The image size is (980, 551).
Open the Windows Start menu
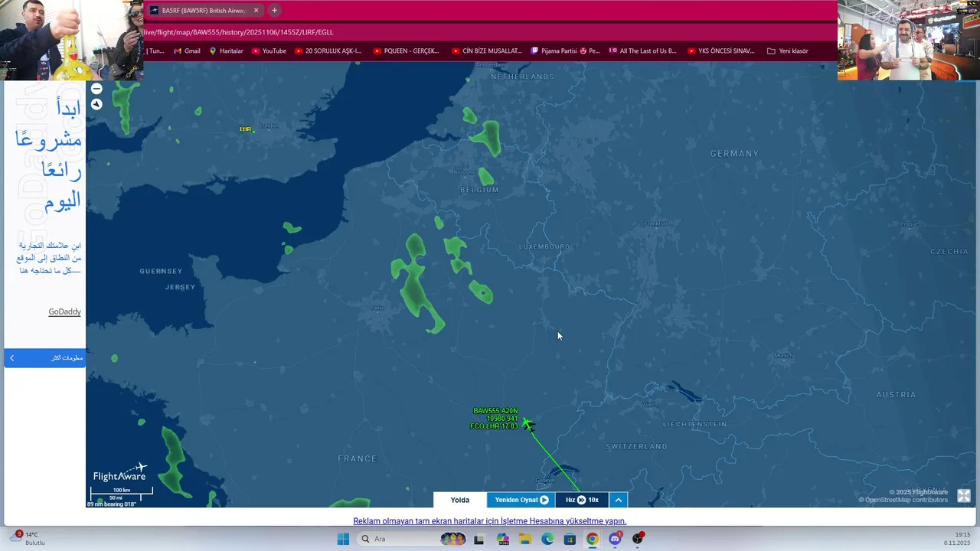pos(343,539)
